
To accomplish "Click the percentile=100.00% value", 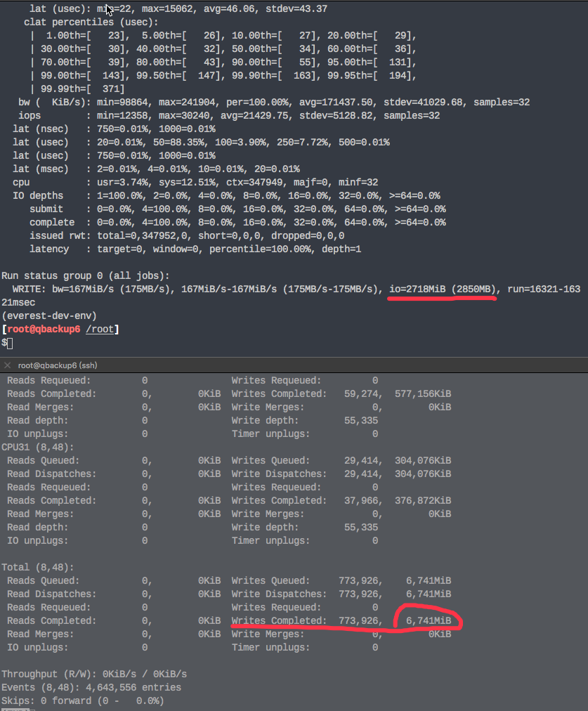I will [263, 249].
